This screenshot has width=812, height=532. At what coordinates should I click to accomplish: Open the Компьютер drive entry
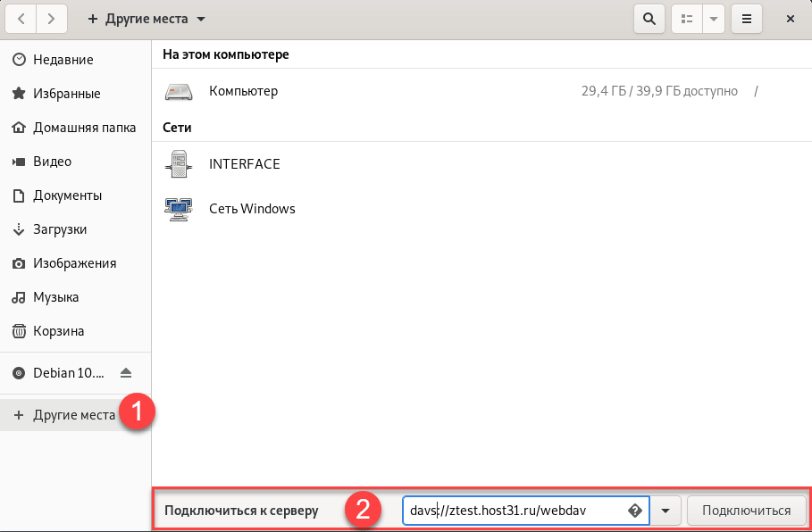pyautogui.click(x=481, y=91)
